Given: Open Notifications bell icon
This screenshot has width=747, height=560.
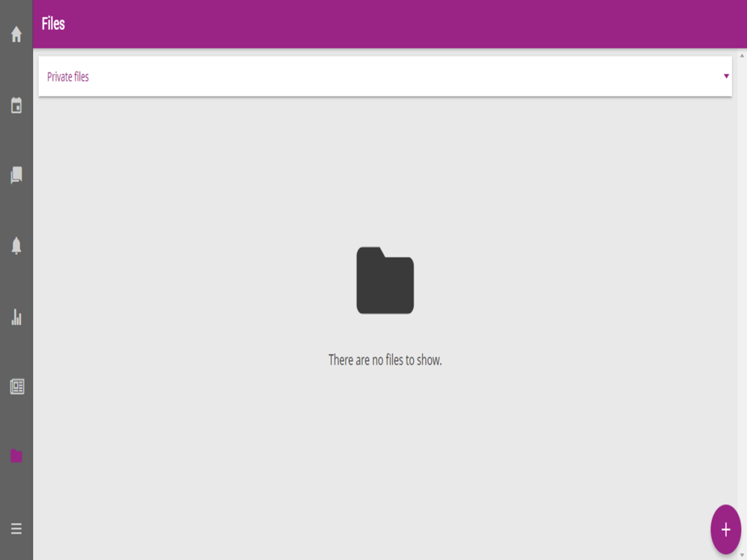Looking at the screenshot, I should (16, 246).
